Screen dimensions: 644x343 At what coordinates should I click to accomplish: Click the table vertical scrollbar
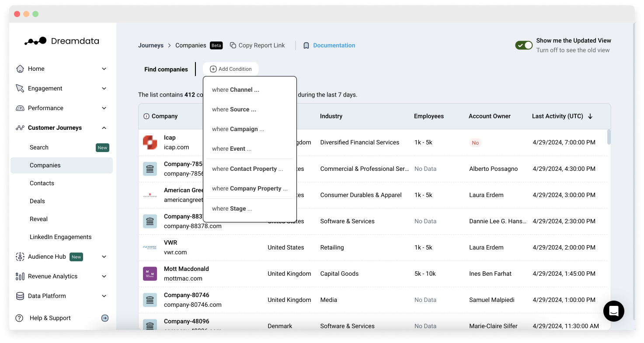(x=609, y=137)
